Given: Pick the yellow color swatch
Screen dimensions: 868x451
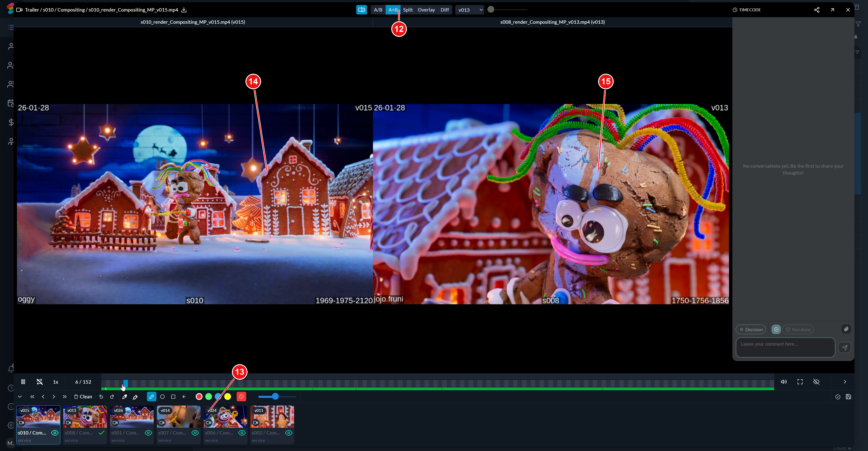Looking at the screenshot, I should pos(228,397).
